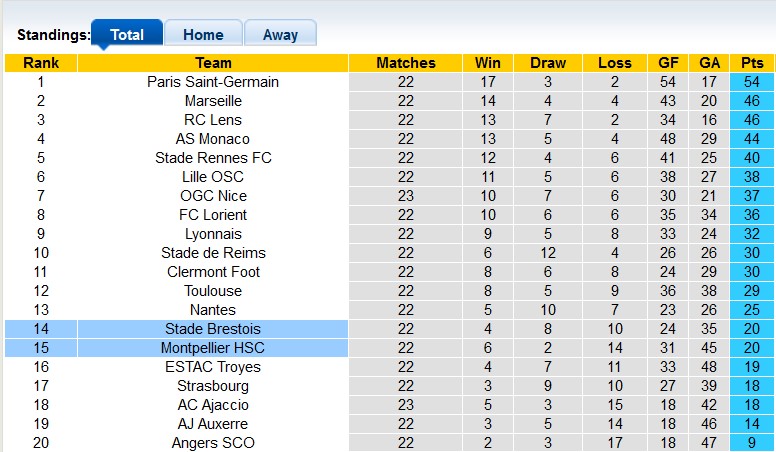Click the Matches column header
This screenshot has width=776, height=452.
[x=405, y=63]
